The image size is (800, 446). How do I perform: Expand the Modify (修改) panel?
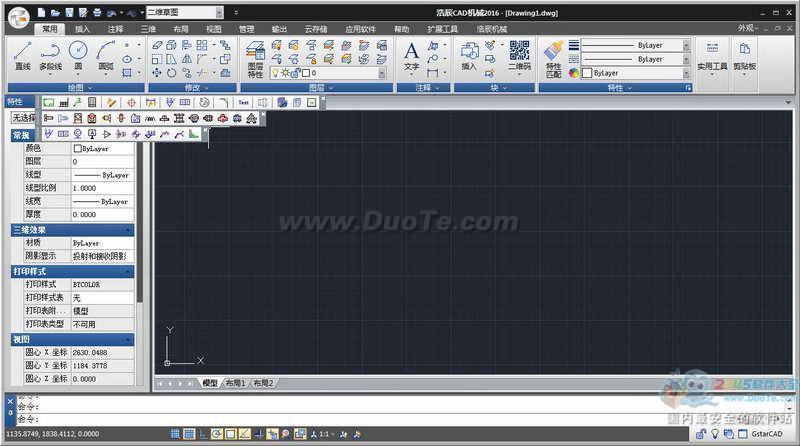193,88
